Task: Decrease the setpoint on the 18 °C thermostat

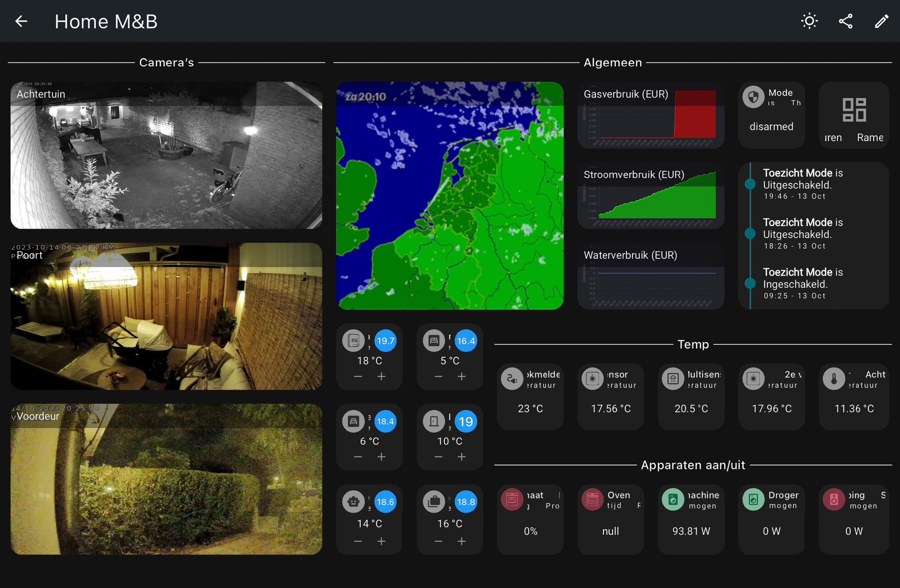Action: click(358, 377)
